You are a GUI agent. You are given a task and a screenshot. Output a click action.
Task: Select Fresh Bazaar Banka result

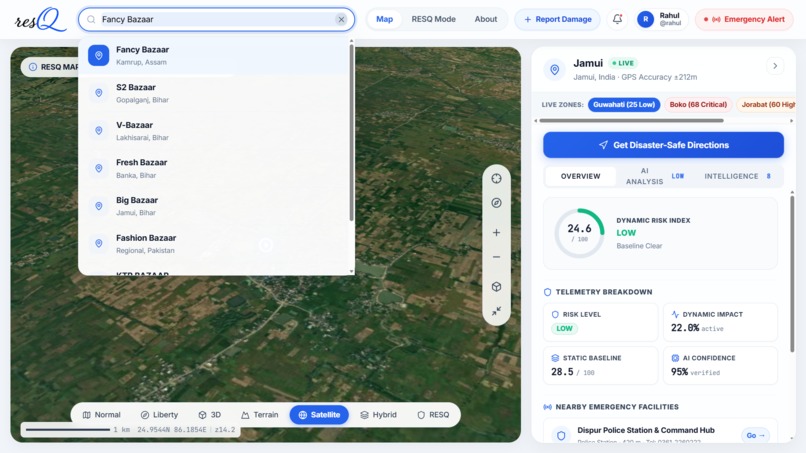pos(214,168)
